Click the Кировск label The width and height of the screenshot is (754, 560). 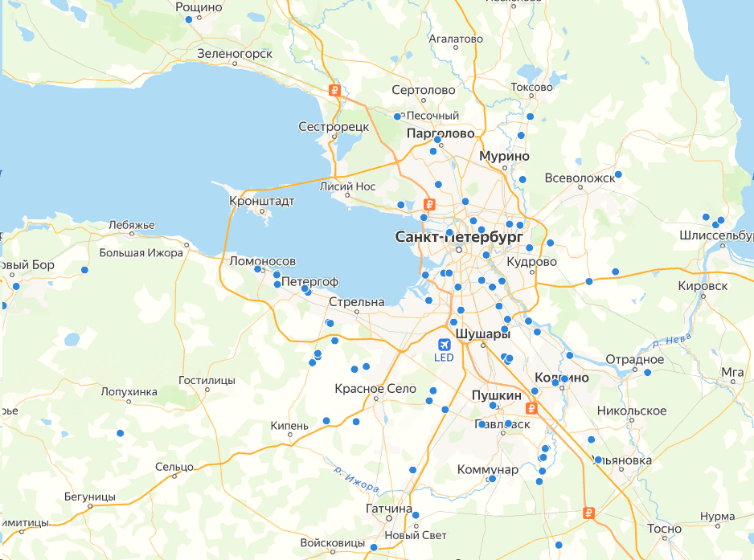(703, 286)
